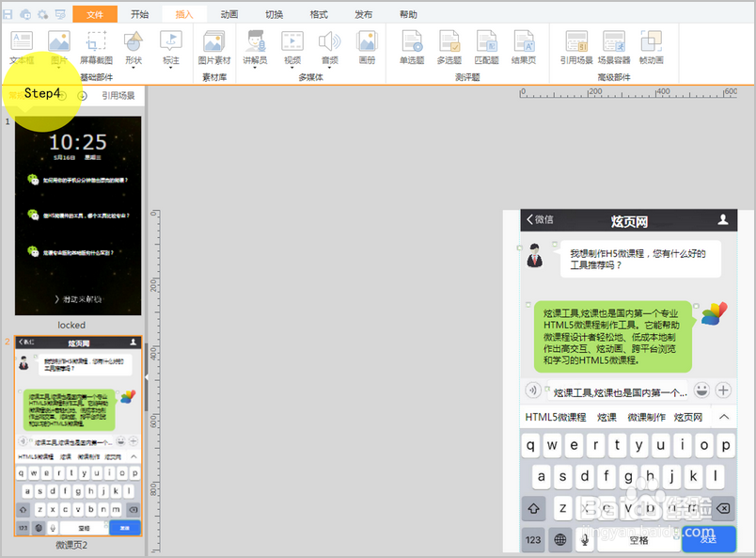
Task: Insert a 视频 video
Action: 292,47
